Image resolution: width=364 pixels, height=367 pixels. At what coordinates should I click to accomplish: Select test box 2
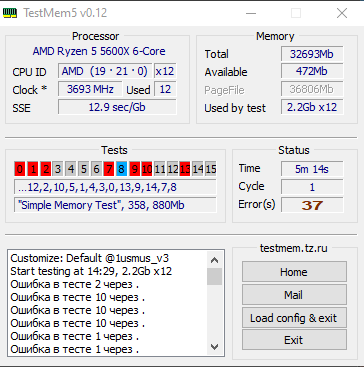point(45,169)
